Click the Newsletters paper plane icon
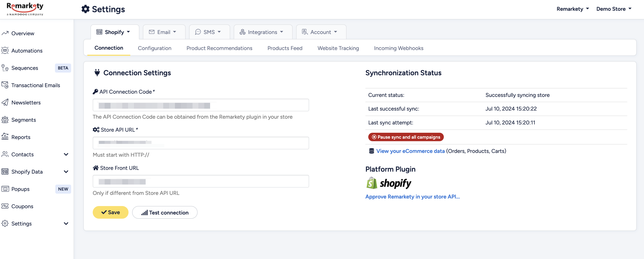644x259 pixels. click(x=5, y=102)
